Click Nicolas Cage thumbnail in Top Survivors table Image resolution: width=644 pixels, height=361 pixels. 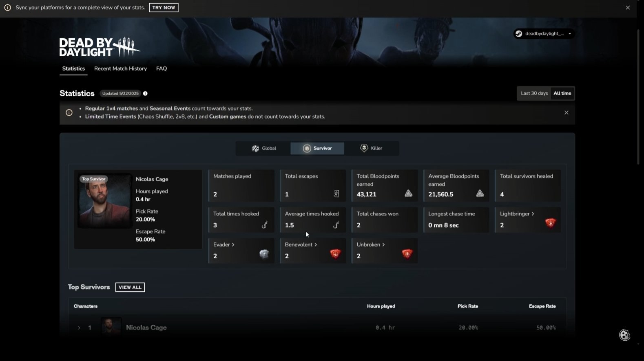pyautogui.click(x=111, y=327)
